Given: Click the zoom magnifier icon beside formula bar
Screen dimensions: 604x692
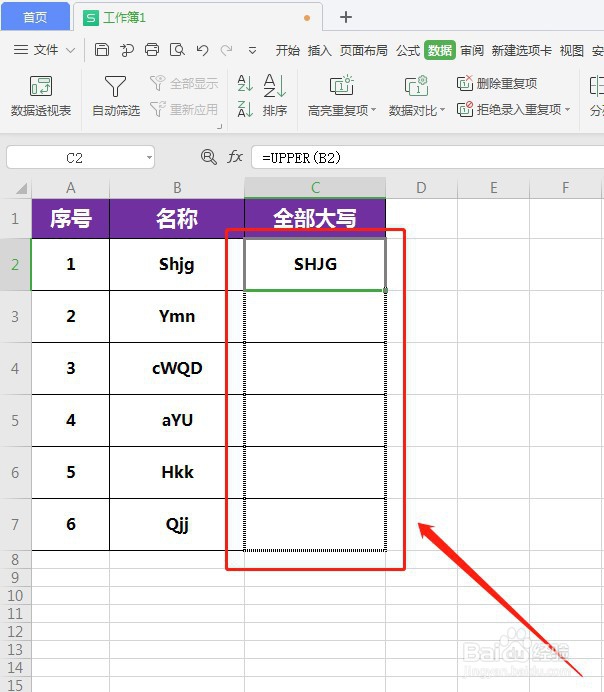Looking at the screenshot, I should tap(208, 157).
